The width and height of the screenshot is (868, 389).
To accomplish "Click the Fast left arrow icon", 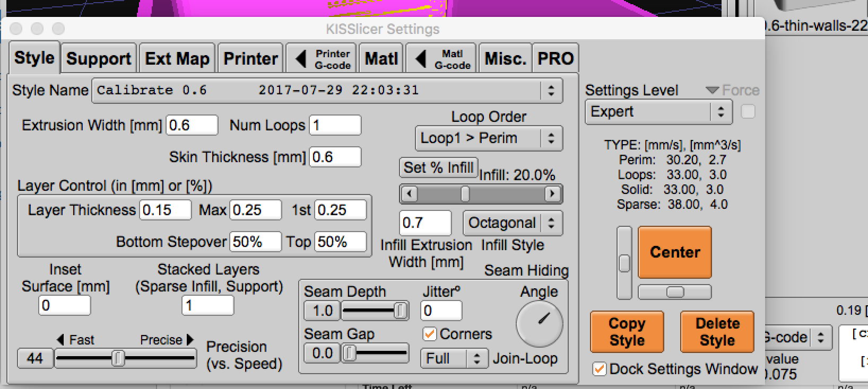I will click(x=60, y=340).
